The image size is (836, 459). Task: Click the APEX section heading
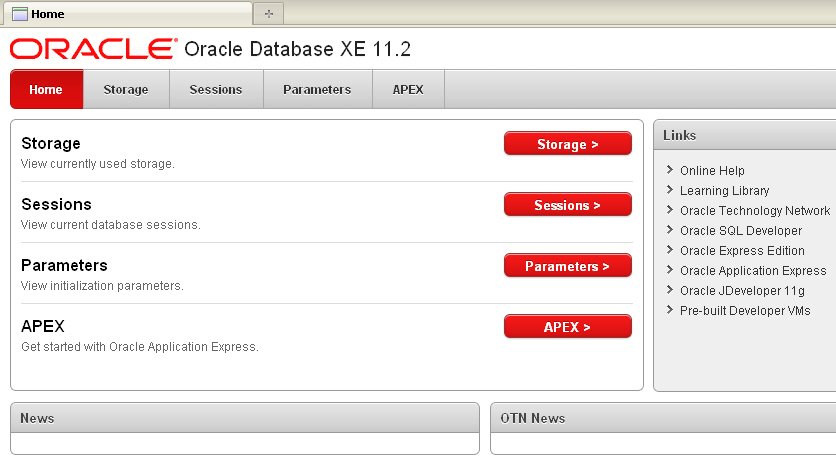click(43, 326)
